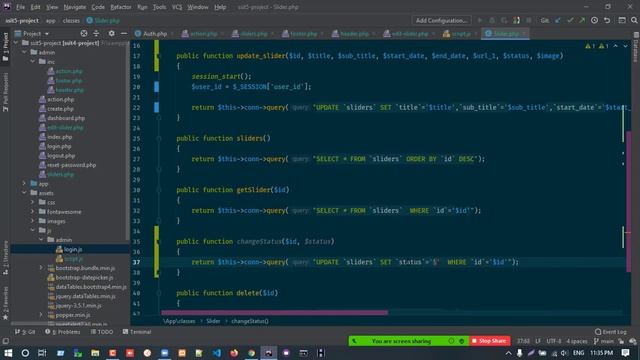Expand the fontawesome folder
Viewport: 640px width, 360px height.
pyautogui.click(x=33, y=212)
